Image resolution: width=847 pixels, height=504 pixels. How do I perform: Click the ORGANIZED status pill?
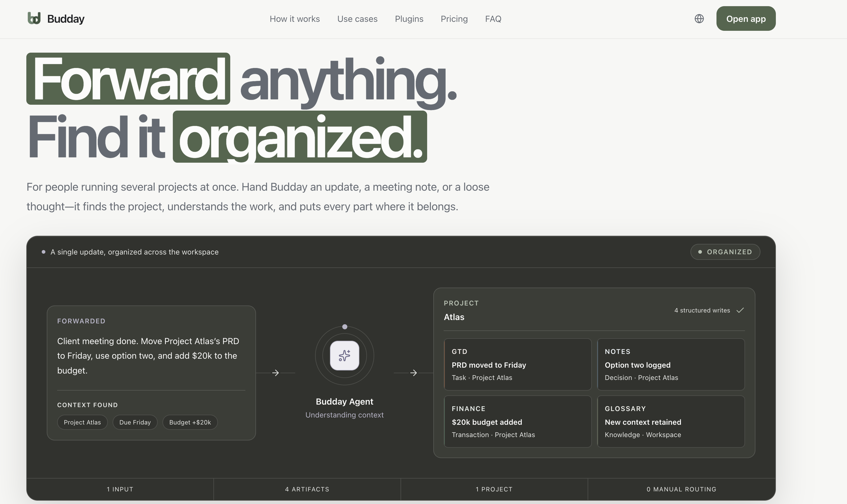(725, 252)
